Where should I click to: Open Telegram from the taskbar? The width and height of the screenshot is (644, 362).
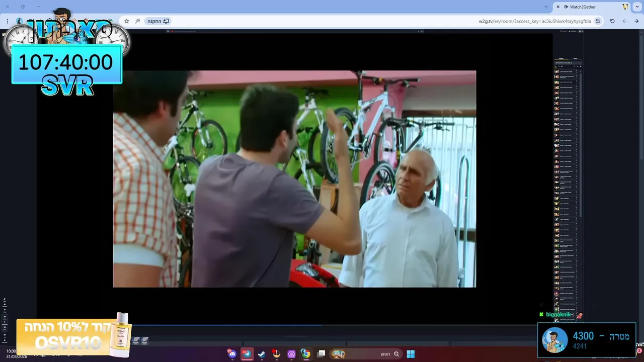click(x=247, y=354)
